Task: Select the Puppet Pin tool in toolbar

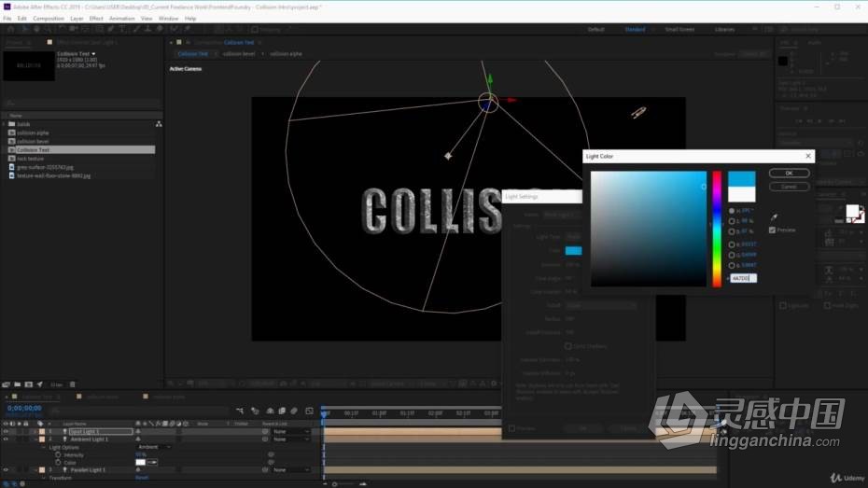Action: (x=187, y=29)
